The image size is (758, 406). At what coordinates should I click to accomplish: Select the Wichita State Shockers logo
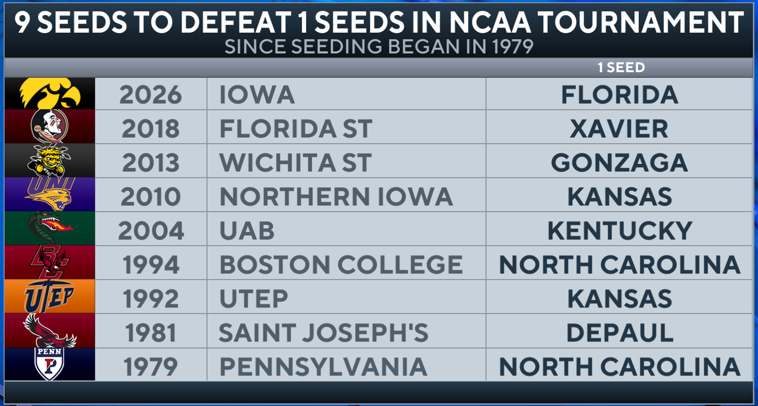click(x=53, y=162)
